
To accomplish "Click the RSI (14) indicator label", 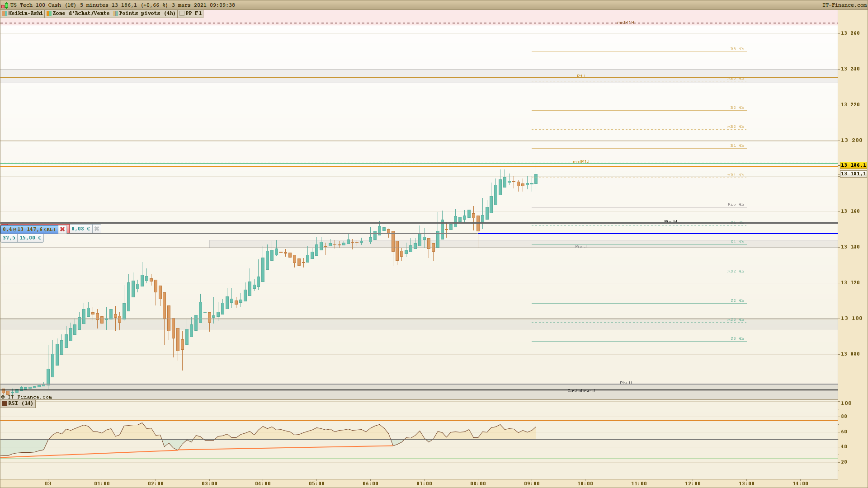I will point(21,404).
